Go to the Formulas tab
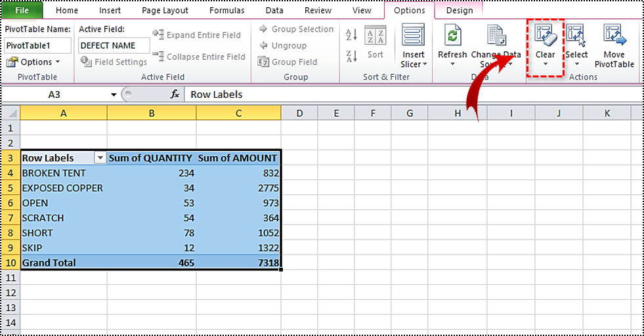644x336 pixels. [228, 10]
